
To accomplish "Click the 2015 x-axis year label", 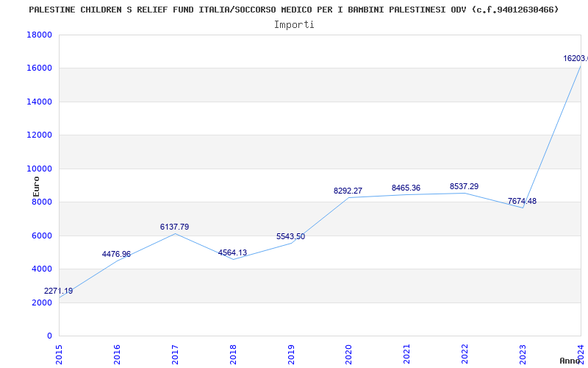I will pyautogui.click(x=59, y=355).
